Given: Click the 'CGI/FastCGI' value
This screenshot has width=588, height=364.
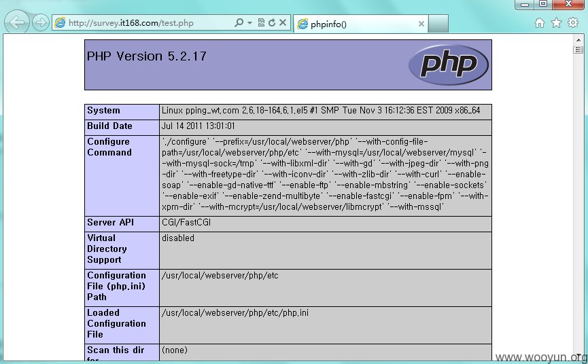Looking at the screenshot, I should [x=186, y=223].
